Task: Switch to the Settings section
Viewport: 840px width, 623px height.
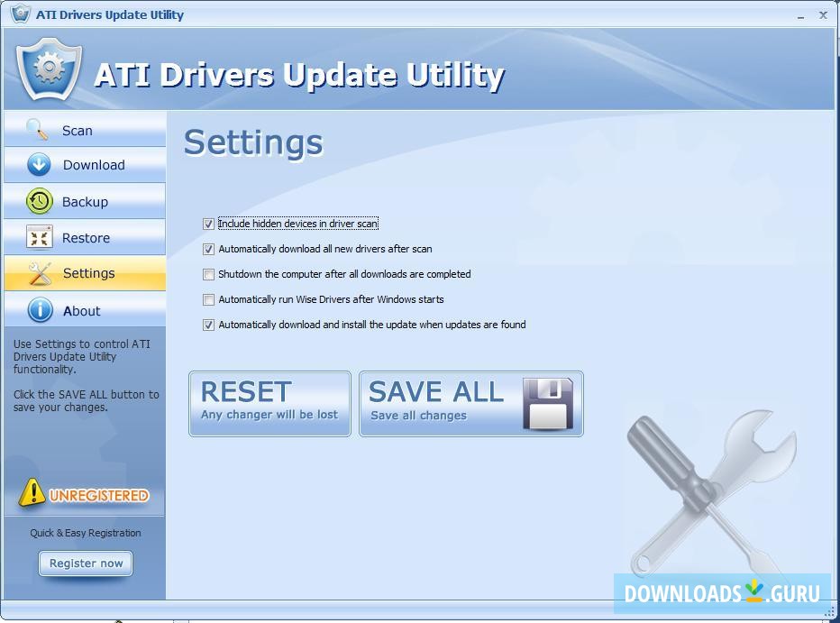Action: 88,272
